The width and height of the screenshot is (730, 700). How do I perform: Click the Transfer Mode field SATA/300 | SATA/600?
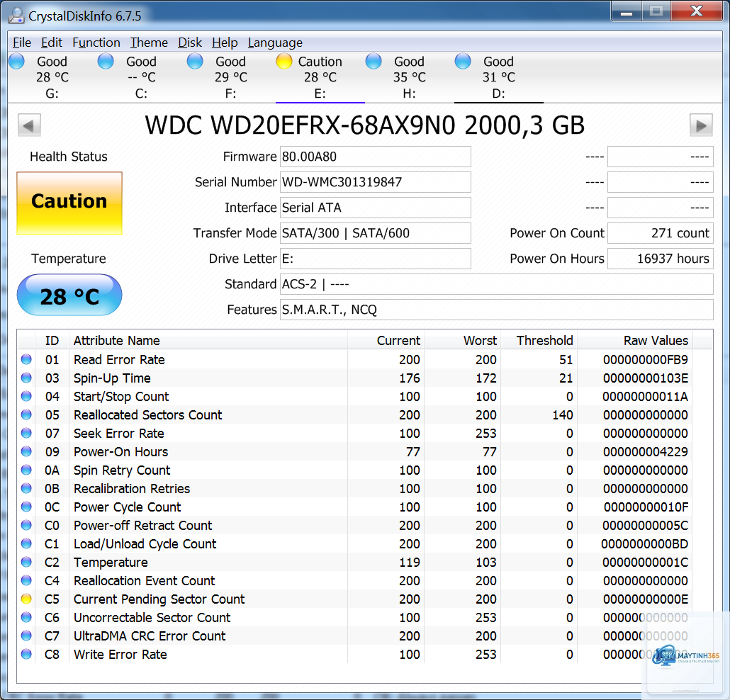coord(375,232)
